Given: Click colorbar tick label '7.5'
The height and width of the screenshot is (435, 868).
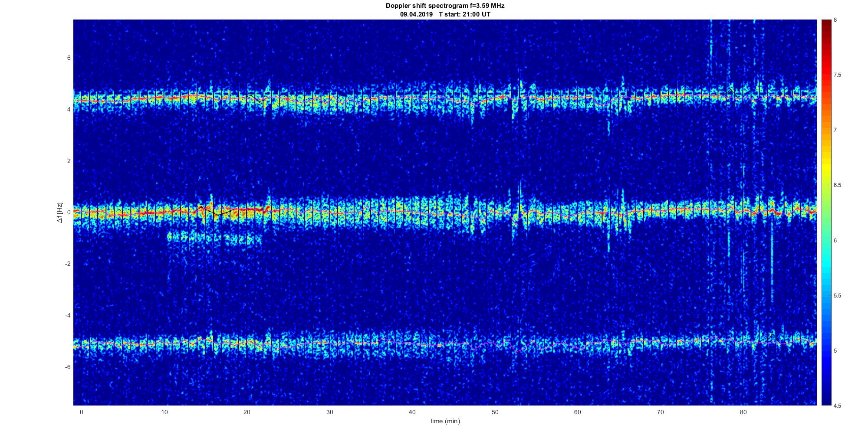Looking at the screenshot, I should [x=837, y=75].
